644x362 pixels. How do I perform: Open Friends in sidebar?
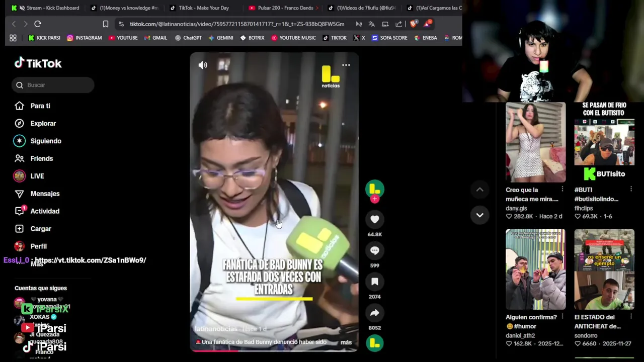41,158
